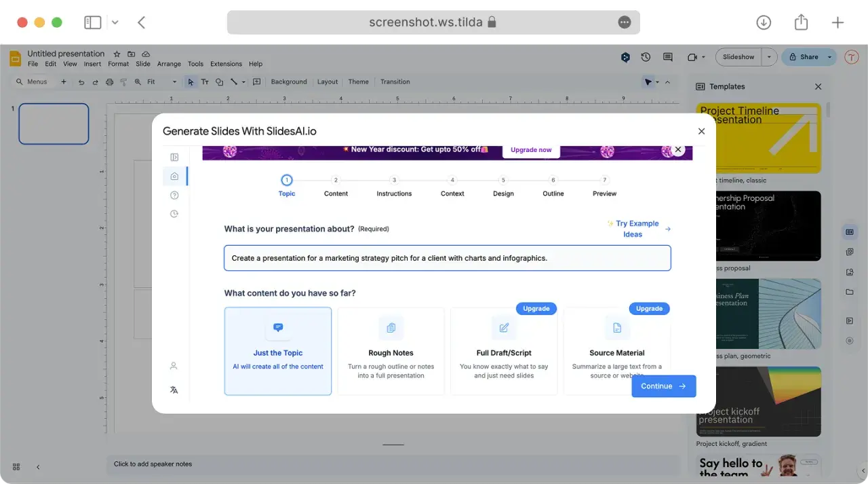The height and width of the screenshot is (484, 868).
Task: Select the shape tool icon
Action: (x=219, y=81)
